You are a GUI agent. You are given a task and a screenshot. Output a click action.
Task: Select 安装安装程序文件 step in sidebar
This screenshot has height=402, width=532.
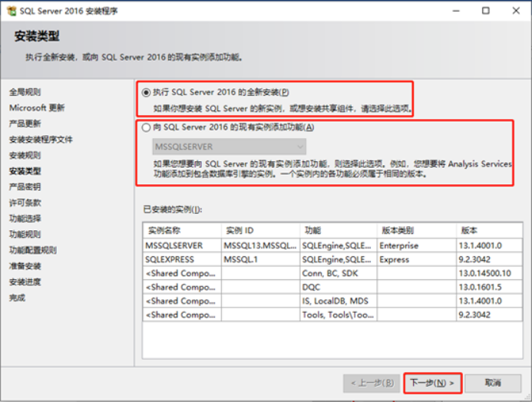(41, 140)
